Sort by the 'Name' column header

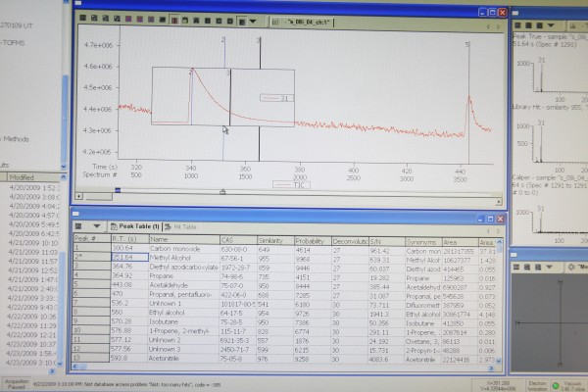point(184,239)
